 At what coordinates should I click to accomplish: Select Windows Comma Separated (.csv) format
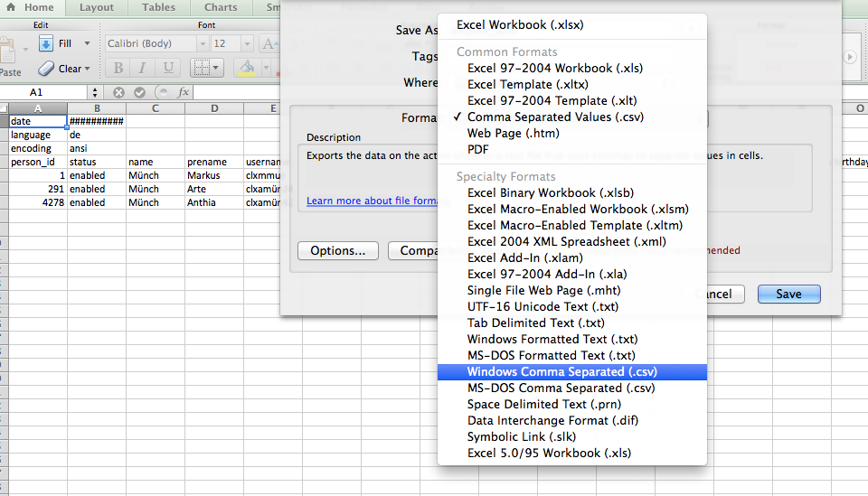tap(561, 371)
